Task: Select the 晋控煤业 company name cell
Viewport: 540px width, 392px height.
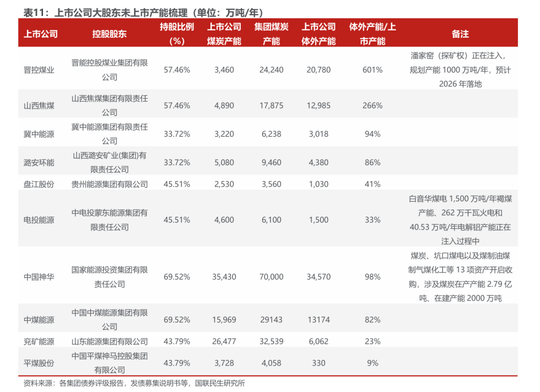Action: [39, 70]
